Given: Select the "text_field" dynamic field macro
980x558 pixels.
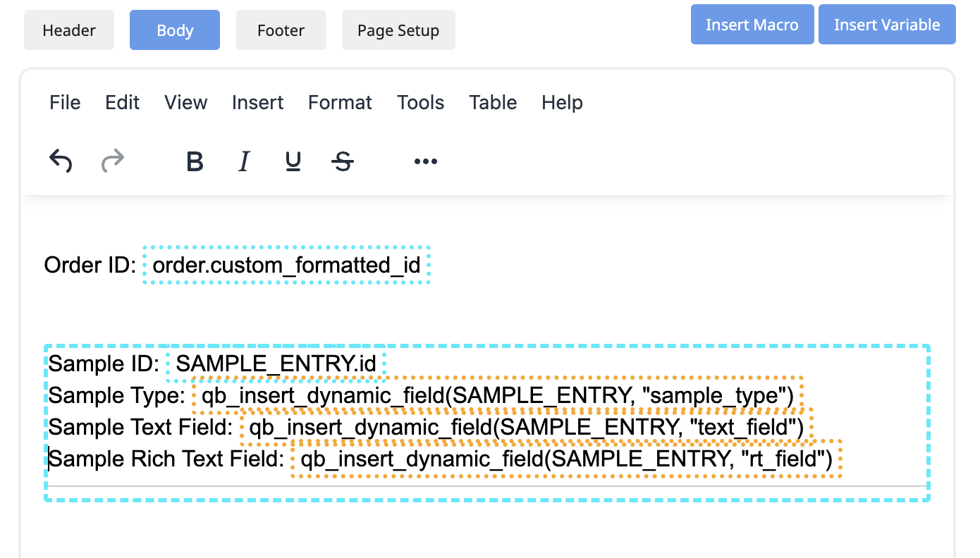Looking at the screenshot, I should pyautogui.click(x=527, y=427).
